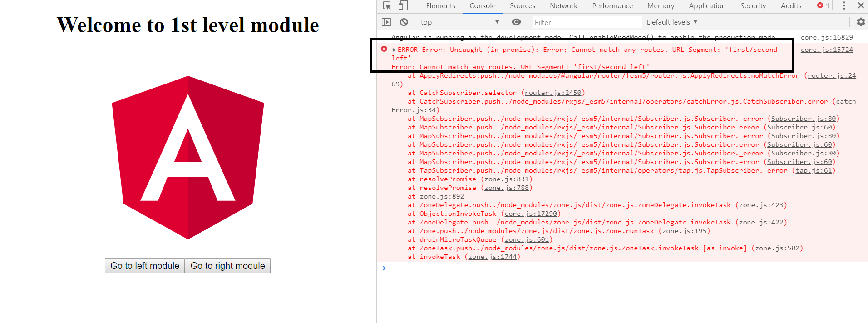Open the top JavaScript context dropdown

459,22
